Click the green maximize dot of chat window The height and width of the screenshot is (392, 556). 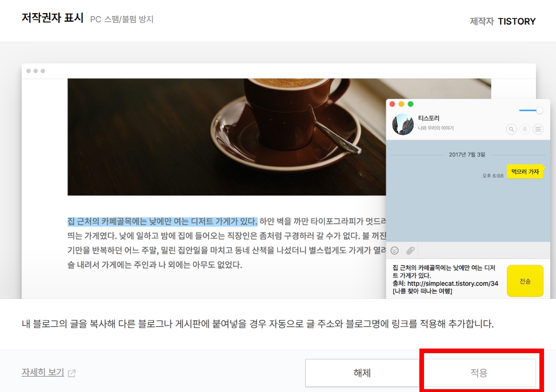(x=411, y=104)
